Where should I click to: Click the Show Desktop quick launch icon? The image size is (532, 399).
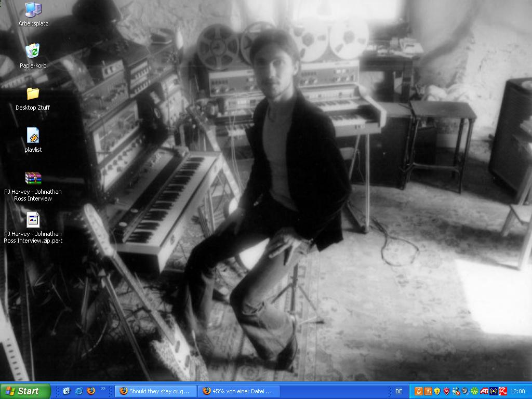tap(67, 391)
